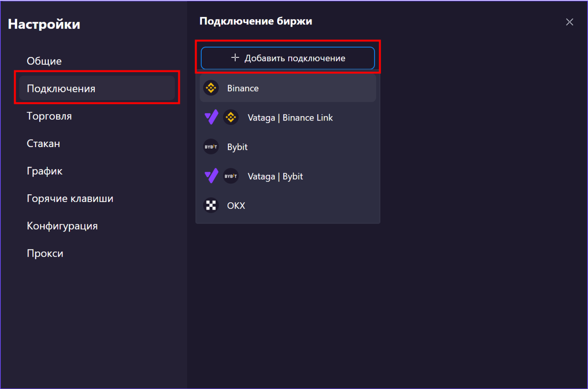Viewport: 588px width, 389px height.
Task: Click the OKX logo icon
Action: tap(211, 205)
